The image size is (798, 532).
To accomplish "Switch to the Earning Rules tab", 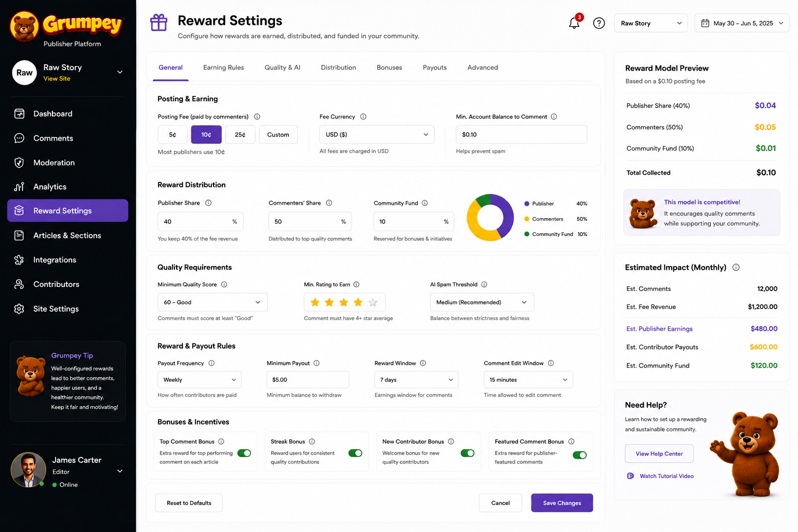I will (x=223, y=68).
